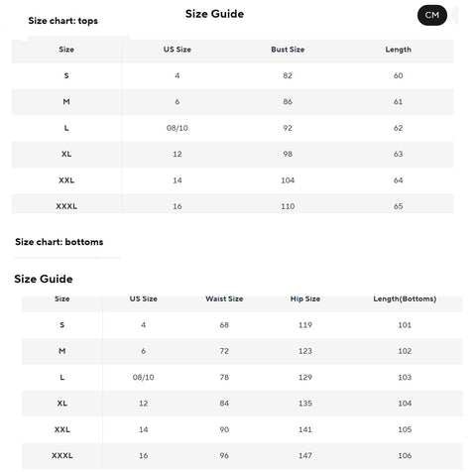476x472 pixels.
Task: Click the Length(Bottoms) column header
Action: click(x=405, y=298)
